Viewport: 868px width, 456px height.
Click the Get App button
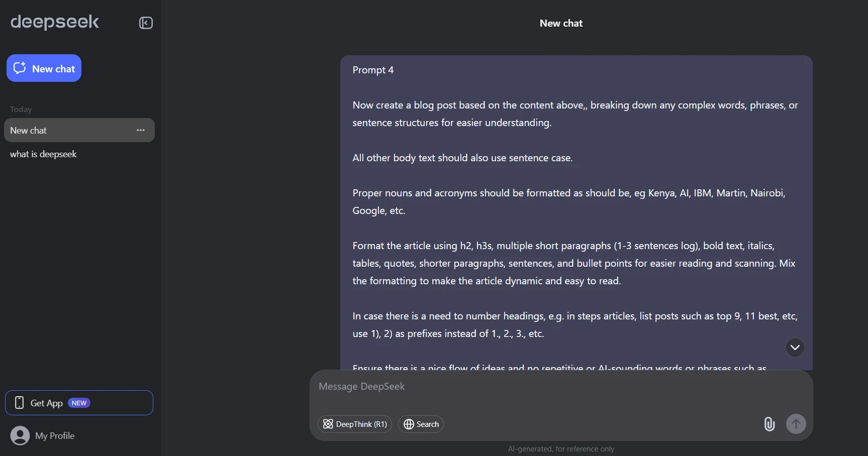click(x=79, y=403)
